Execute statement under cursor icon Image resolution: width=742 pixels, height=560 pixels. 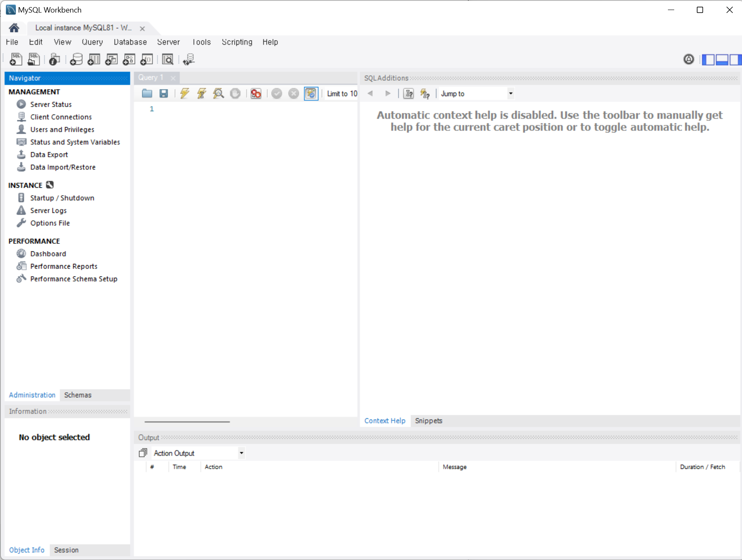202,93
